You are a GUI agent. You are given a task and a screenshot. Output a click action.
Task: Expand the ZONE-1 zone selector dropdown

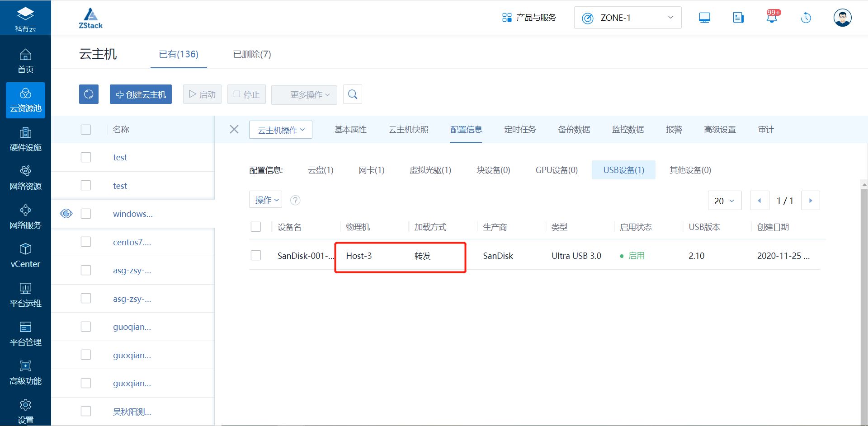pyautogui.click(x=627, y=18)
